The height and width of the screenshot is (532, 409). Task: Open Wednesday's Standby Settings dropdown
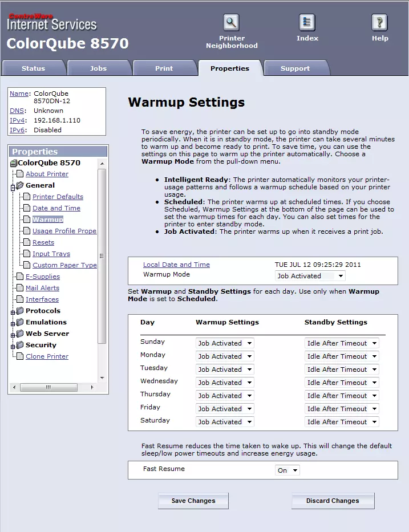[342, 383]
